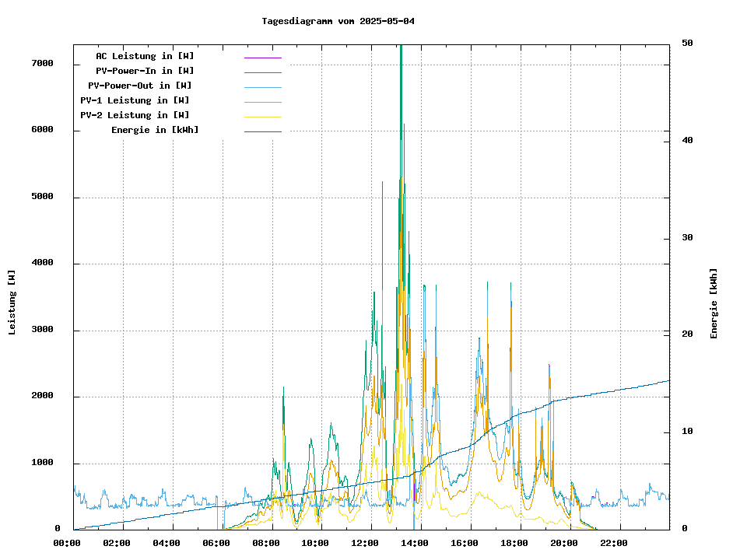Select the "PV-Power-In in [W]" legend label
Viewport: 747px width, 560px height.
(139, 71)
